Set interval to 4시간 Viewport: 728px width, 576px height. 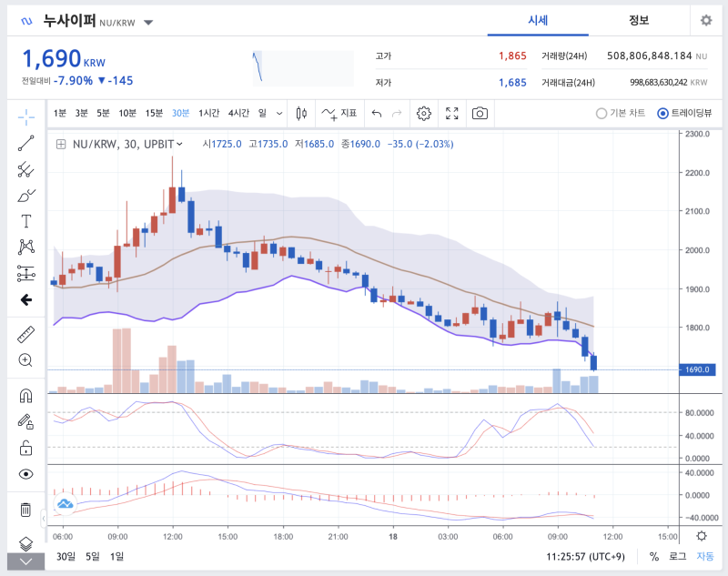coord(238,113)
